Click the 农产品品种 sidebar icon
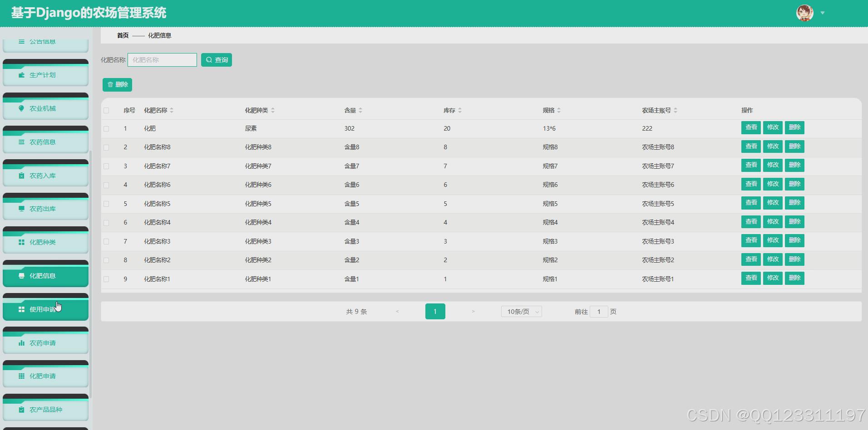This screenshot has height=430, width=868. point(21,409)
